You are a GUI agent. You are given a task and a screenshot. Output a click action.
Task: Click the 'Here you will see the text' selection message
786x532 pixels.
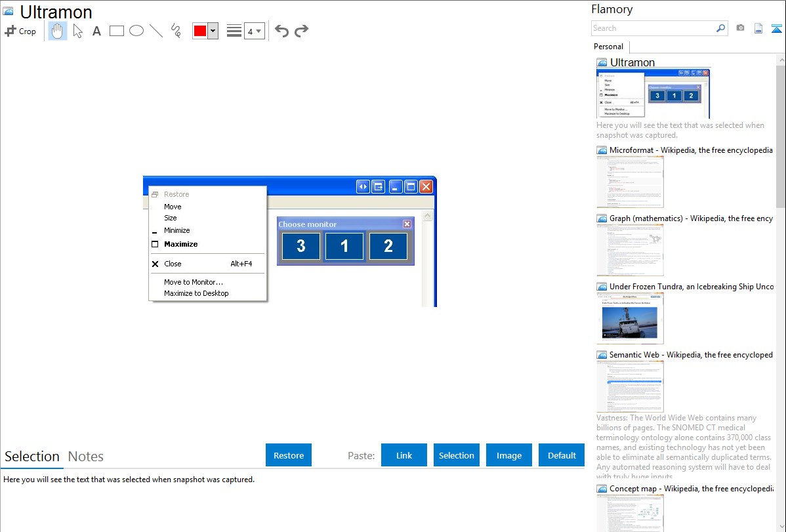pyautogui.click(x=129, y=480)
